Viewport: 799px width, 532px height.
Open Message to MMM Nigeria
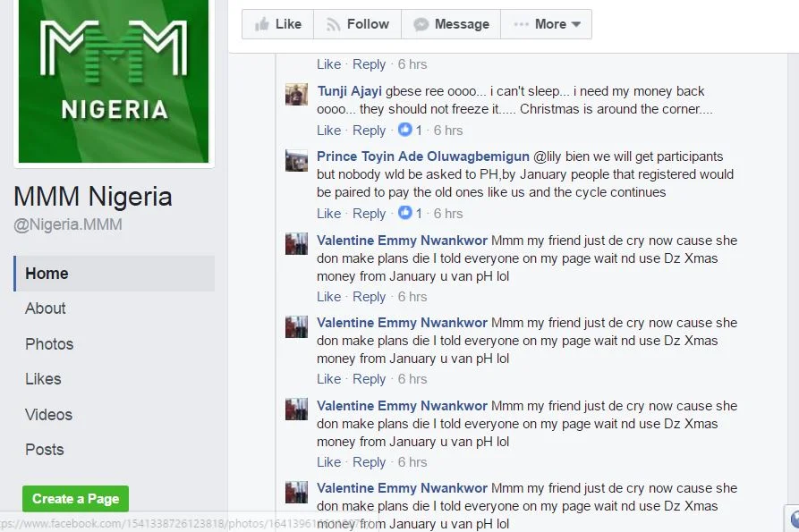[451, 24]
